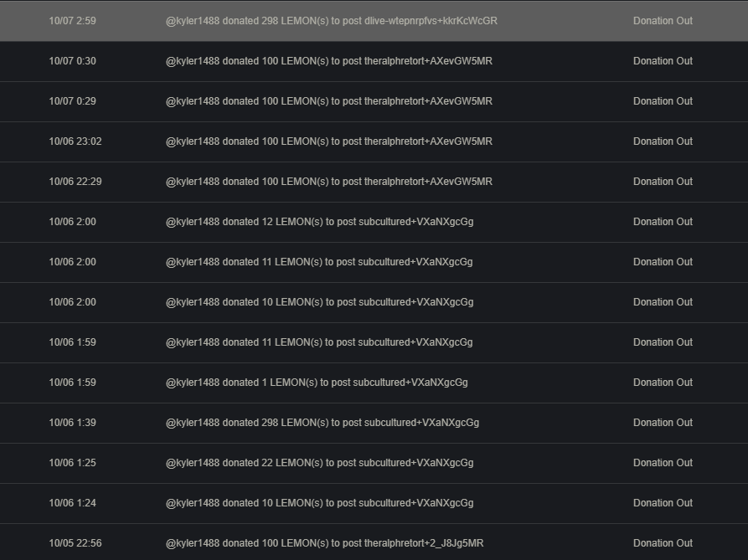
Task: Click Donation Out in the 1 LEMON row
Action: [663, 383]
